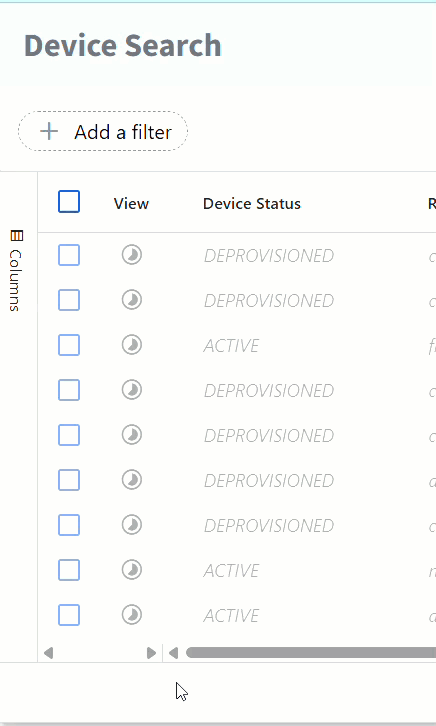Open view icon for second DEPROVISIONED row
The width and height of the screenshot is (436, 726).
click(132, 300)
